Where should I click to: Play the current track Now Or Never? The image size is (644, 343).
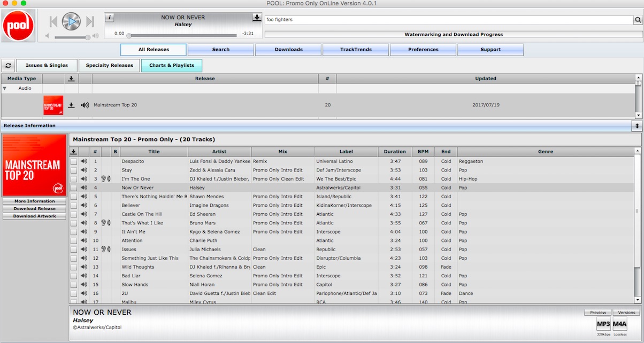tap(71, 21)
